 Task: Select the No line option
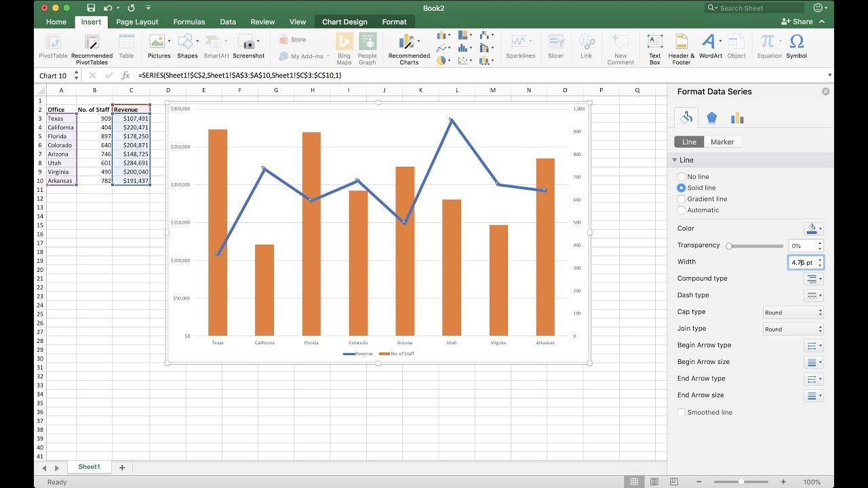pyautogui.click(x=681, y=176)
